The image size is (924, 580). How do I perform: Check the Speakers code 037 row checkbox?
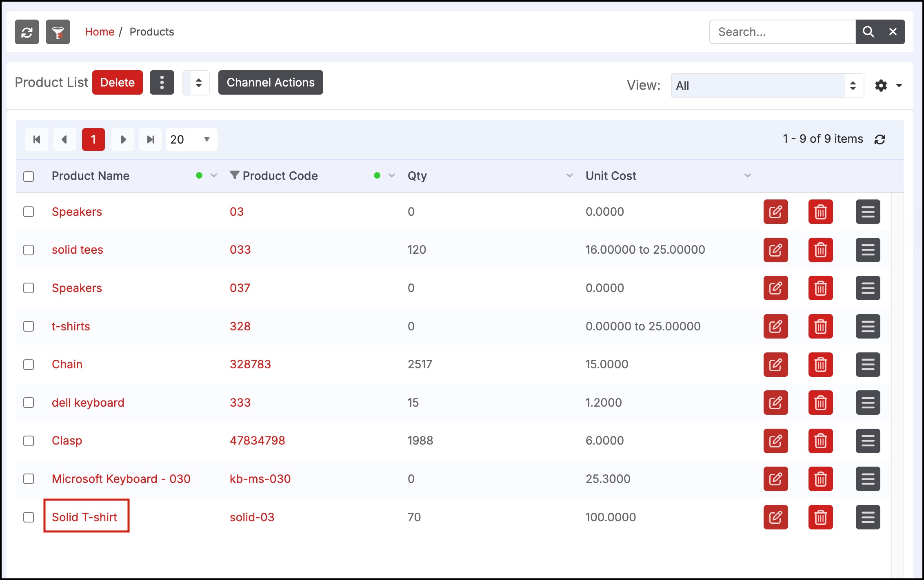29,288
